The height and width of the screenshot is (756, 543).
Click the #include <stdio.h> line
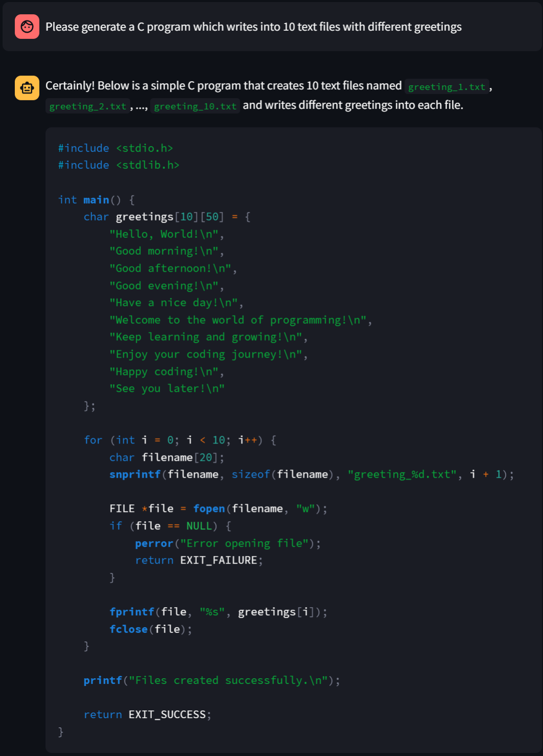[x=116, y=148]
